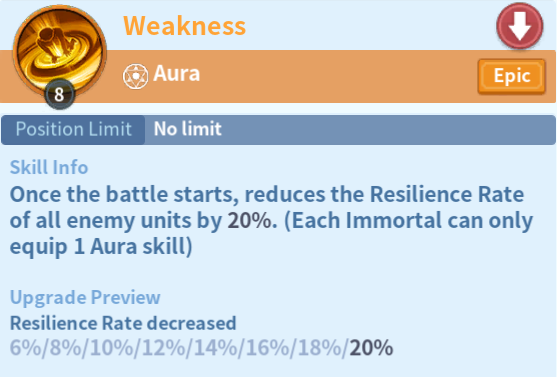This screenshot has width=557, height=377.
Task: Click the skill level 8 badge
Action: (x=59, y=95)
